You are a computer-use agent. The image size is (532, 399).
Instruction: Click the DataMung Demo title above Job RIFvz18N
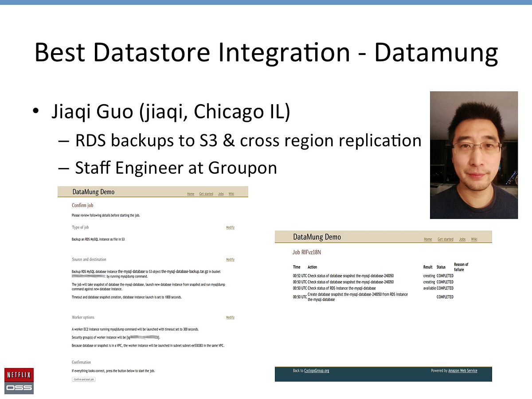(x=317, y=237)
